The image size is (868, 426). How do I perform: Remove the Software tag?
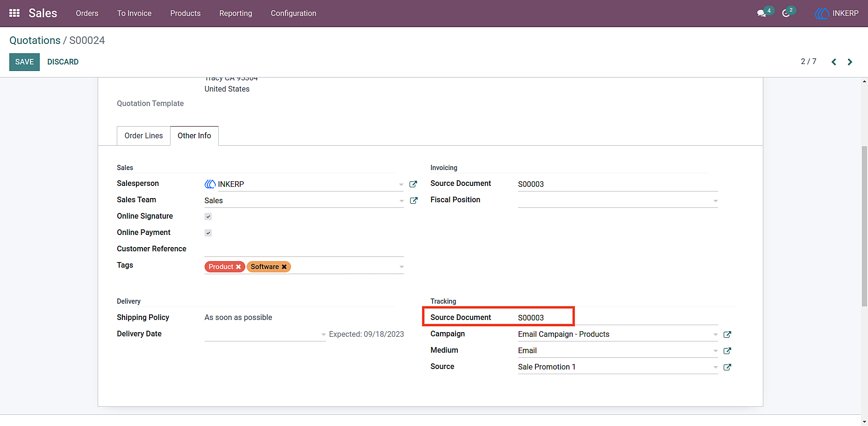(284, 267)
